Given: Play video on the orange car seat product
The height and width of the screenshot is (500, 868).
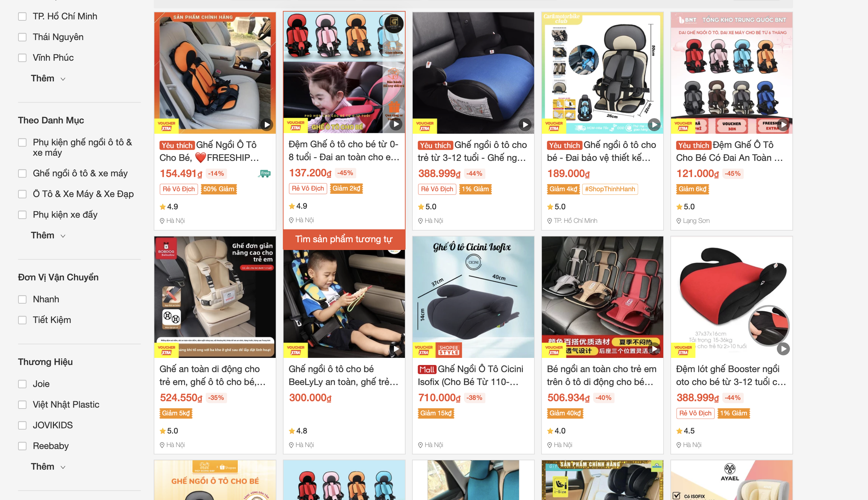Looking at the screenshot, I should pyautogui.click(x=267, y=124).
